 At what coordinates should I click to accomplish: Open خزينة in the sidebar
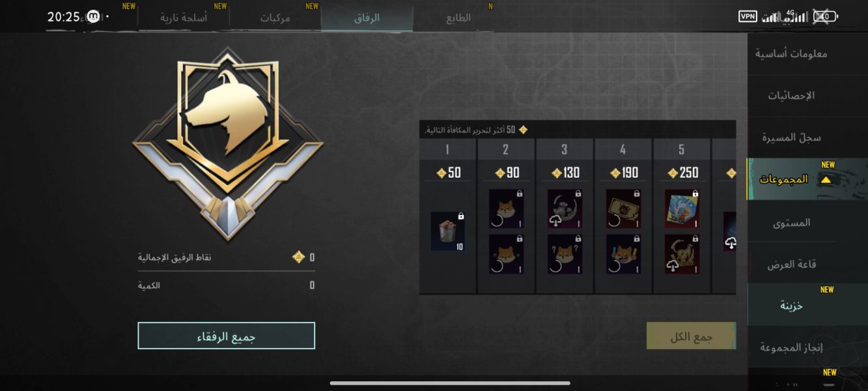791,306
